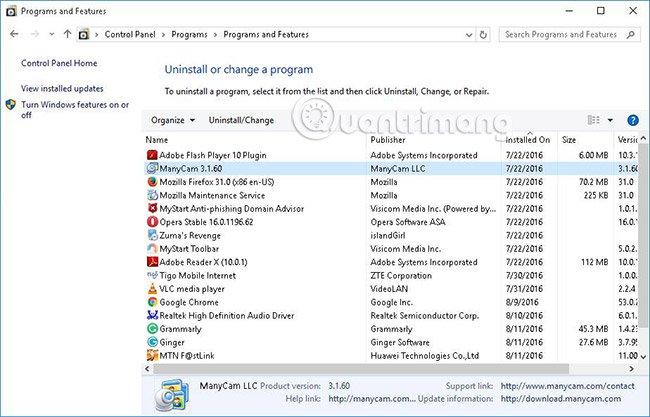Click the Ginger icon
Image resolution: width=650 pixels, height=417 pixels.
point(152,342)
